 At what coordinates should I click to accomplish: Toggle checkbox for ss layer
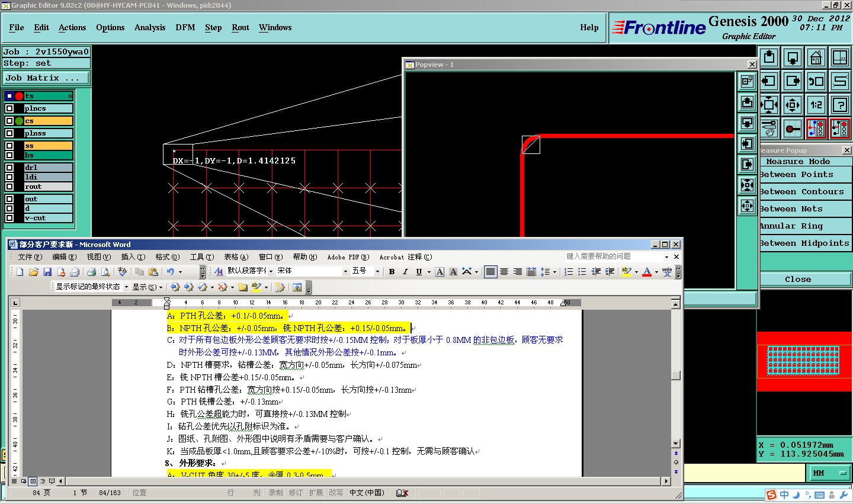(9, 146)
